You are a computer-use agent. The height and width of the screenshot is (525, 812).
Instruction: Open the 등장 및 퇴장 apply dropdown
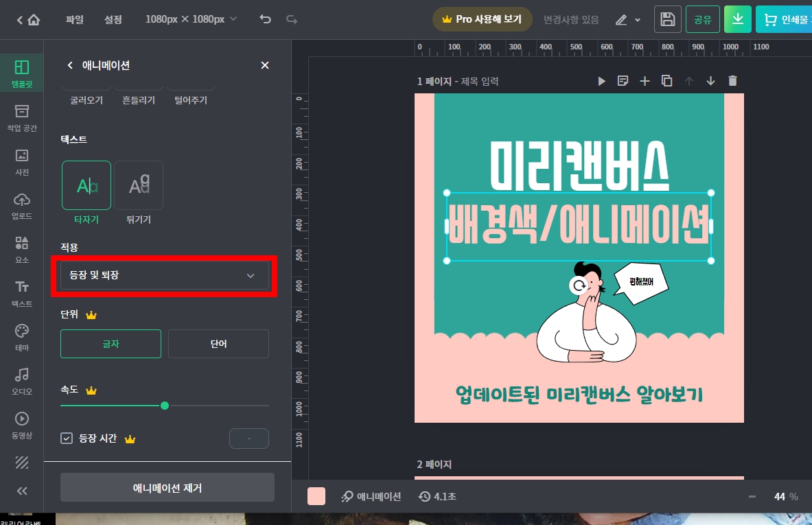coord(165,275)
